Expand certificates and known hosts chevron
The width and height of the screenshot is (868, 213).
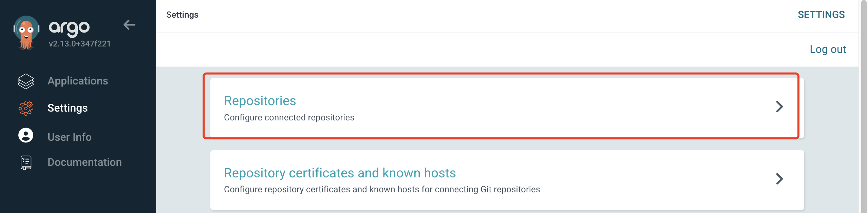click(779, 179)
